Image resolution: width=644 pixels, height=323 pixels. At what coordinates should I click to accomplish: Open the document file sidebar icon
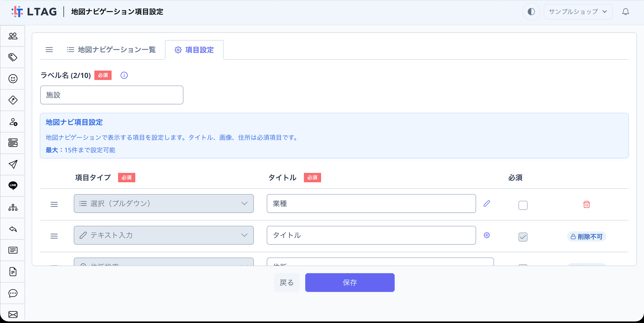(13, 272)
